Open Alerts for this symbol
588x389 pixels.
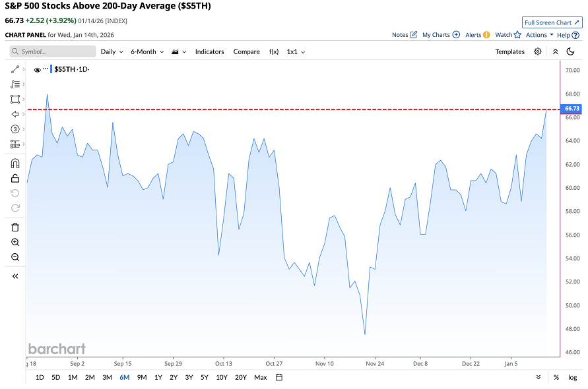pos(477,35)
